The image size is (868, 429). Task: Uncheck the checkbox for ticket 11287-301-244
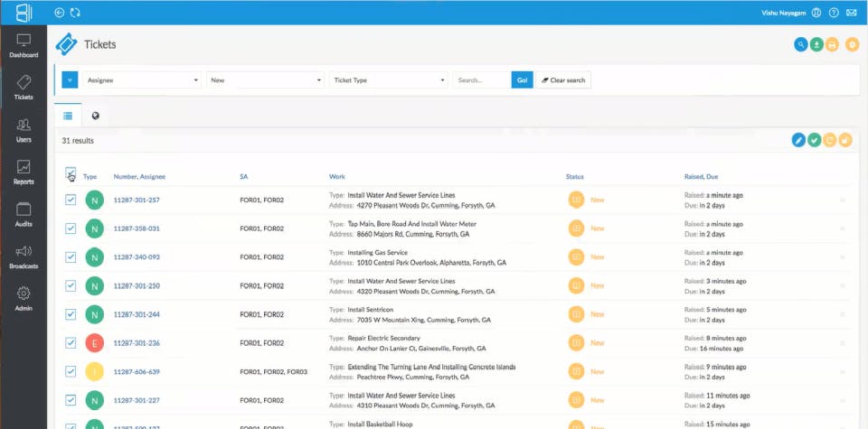coord(71,314)
